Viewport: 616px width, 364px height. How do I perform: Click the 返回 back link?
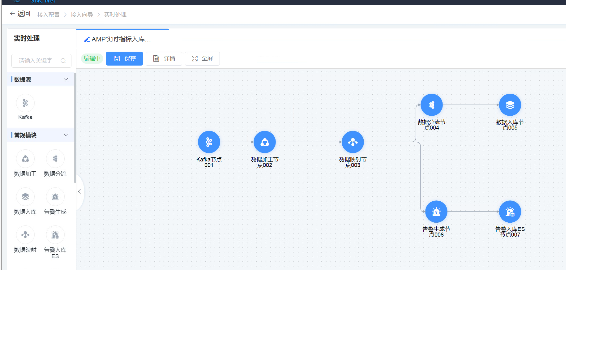tap(24, 14)
